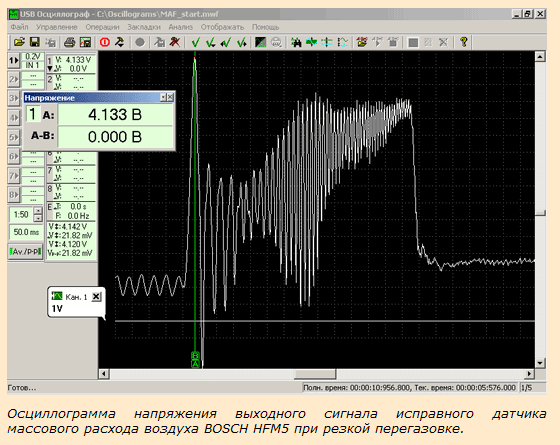Open the Файл menu
The image size is (560, 445).
tap(19, 27)
